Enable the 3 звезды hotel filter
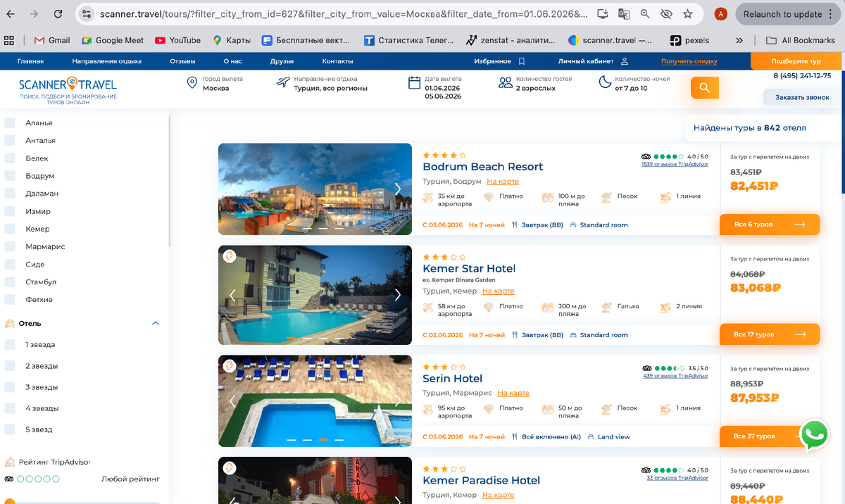845x504 pixels. 10,387
